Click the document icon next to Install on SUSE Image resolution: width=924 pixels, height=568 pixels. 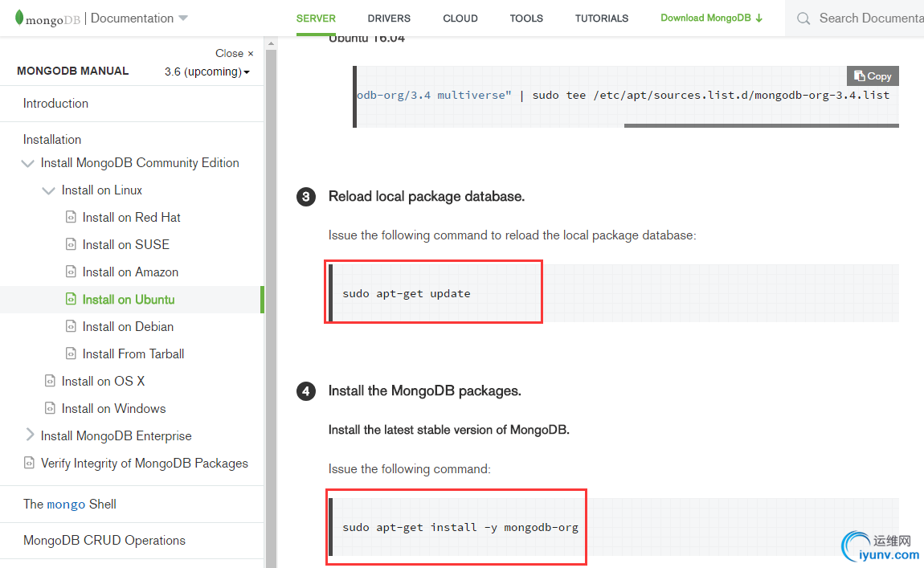71,244
